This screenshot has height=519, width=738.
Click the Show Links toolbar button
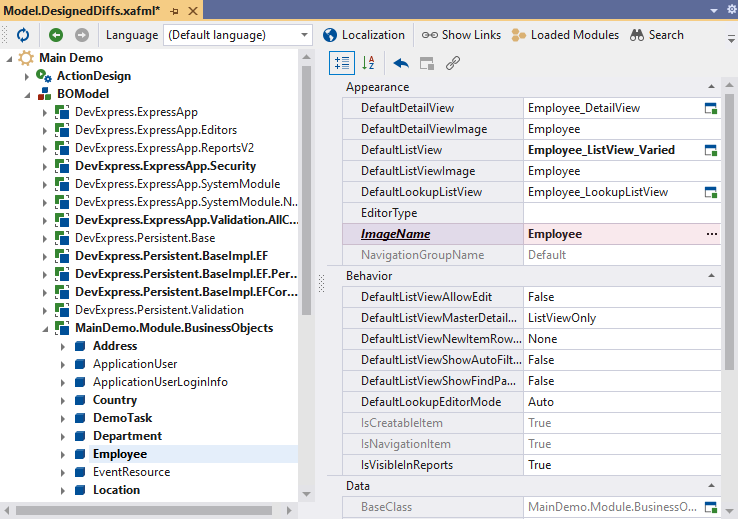pyautogui.click(x=461, y=35)
